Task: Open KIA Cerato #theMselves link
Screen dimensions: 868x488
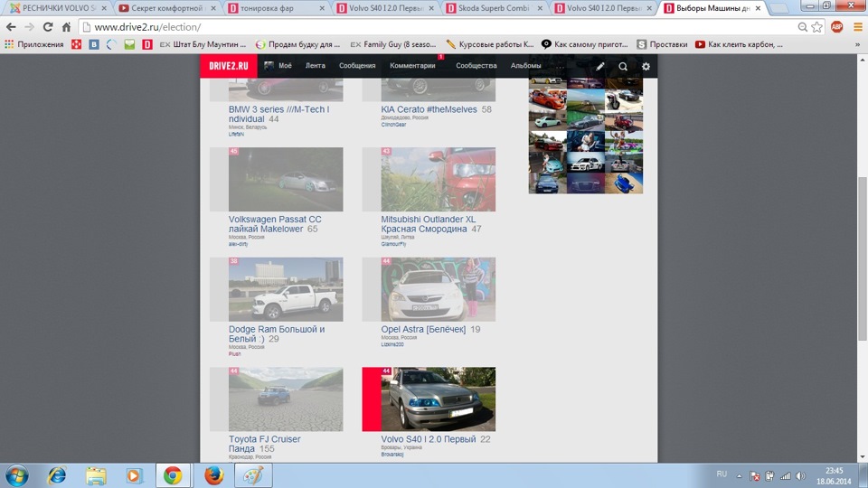Action: pos(429,109)
